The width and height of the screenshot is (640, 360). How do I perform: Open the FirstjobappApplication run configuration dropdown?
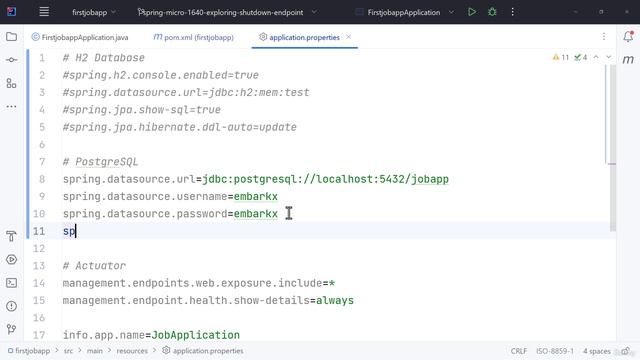404,12
